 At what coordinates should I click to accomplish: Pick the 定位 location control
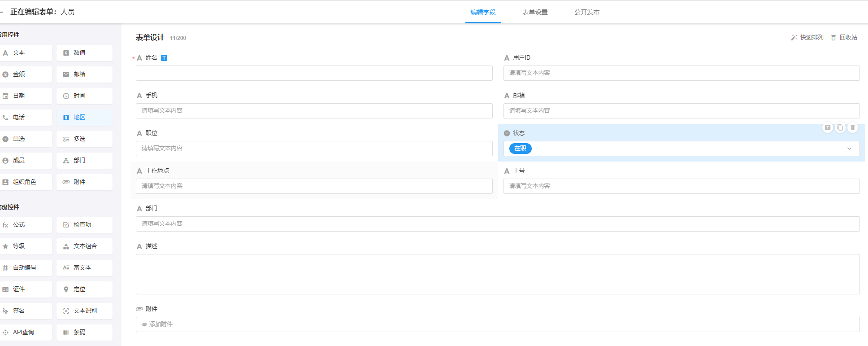[84, 289]
